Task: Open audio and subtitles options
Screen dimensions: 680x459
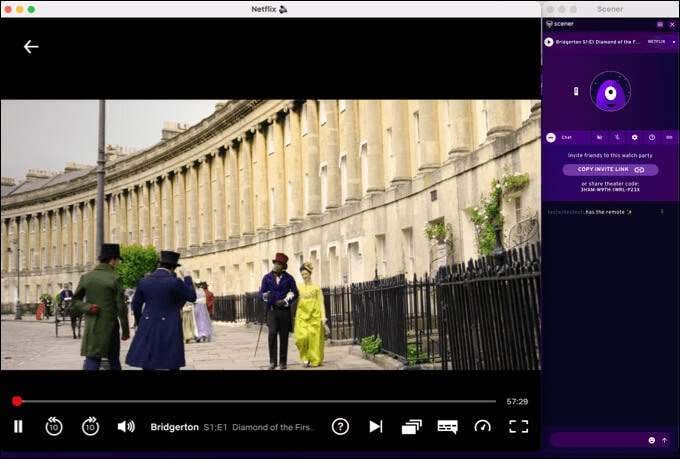Action: tap(448, 427)
